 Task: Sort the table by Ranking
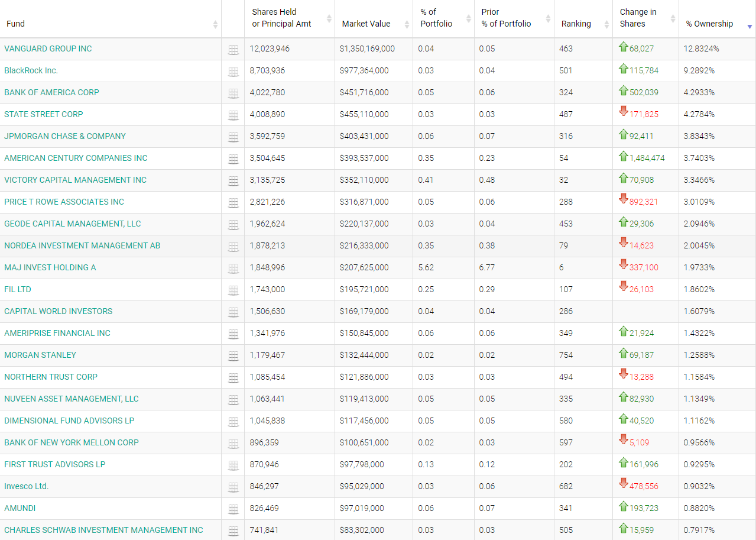click(x=583, y=19)
